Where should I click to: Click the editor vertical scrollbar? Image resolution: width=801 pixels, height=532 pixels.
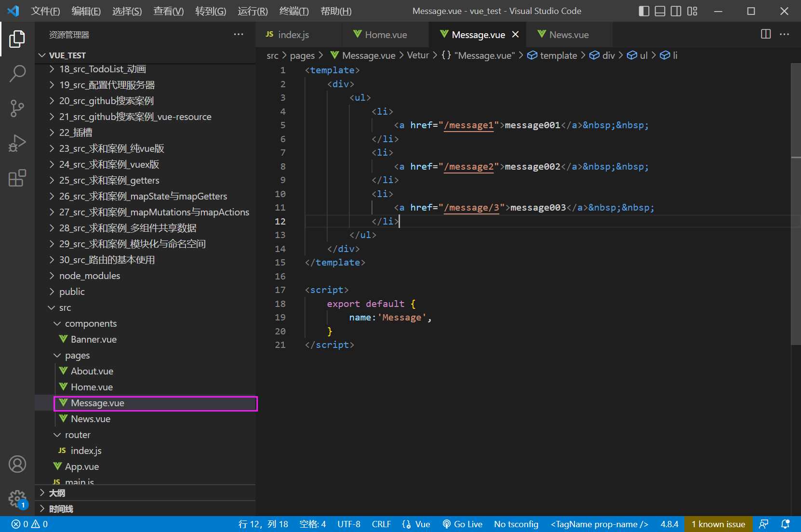[796, 204]
